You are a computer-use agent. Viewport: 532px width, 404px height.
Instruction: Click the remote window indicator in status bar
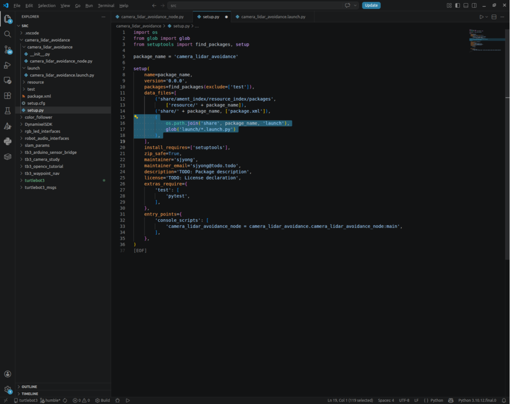point(5,400)
